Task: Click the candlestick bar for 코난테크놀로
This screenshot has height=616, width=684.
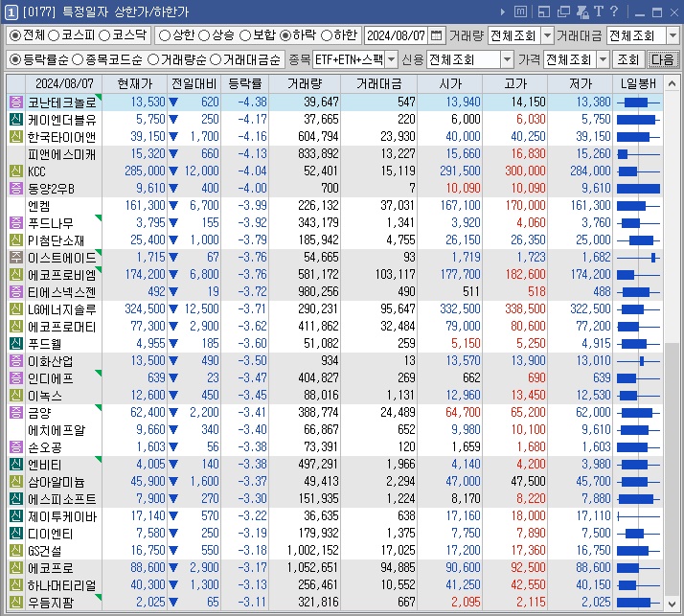Action: click(x=638, y=103)
